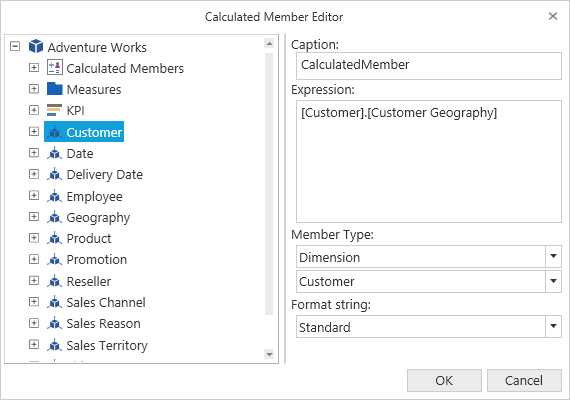
Task: Click the Sales Channel dimension icon
Action: pyautogui.click(x=55, y=302)
